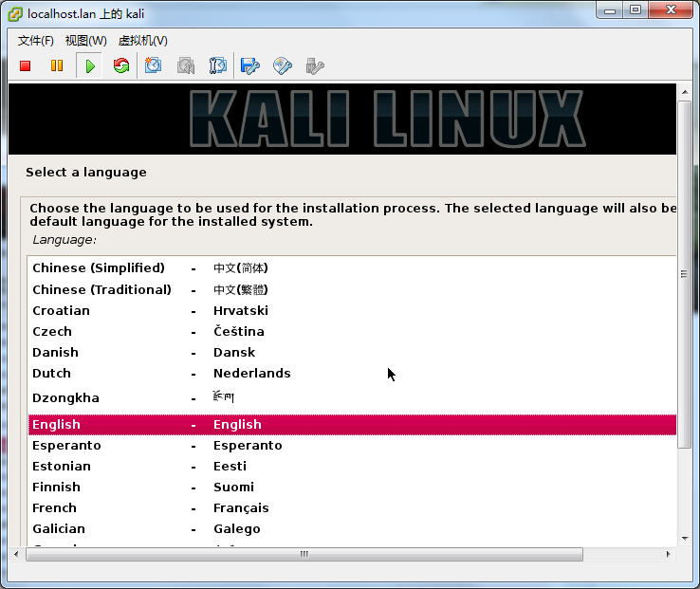Click the vertical scrollbar down arrow
This screenshot has width=700, height=589.
[x=685, y=538]
